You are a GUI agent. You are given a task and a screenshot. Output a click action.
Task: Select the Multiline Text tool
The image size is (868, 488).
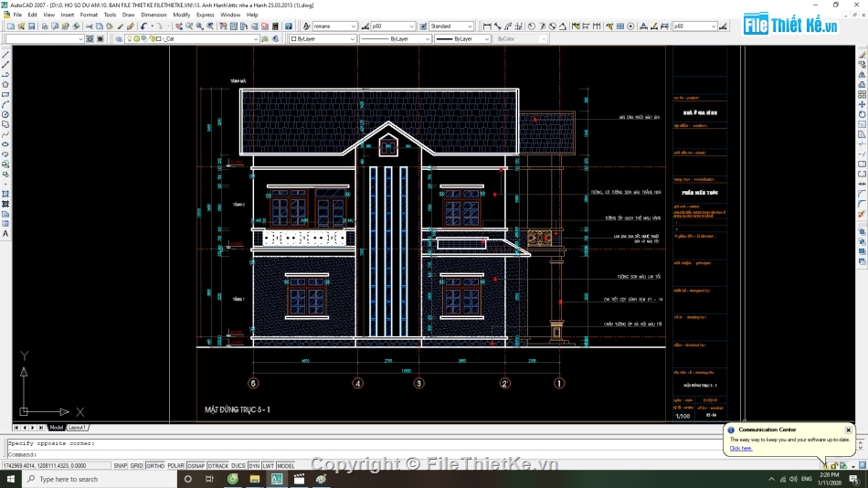5,234
